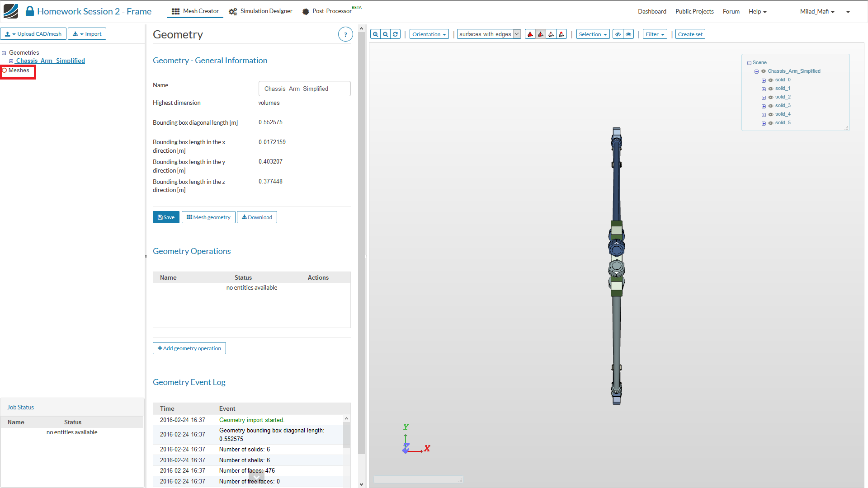Select the wireframe triangle pick mode icon
Screen dimensions: 868x488
(x=551, y=34)
